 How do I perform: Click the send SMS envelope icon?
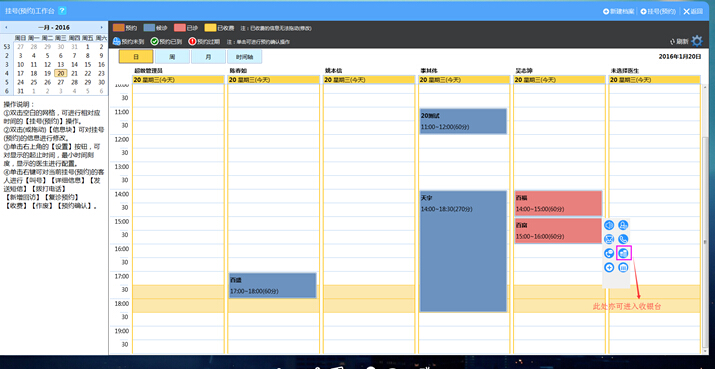[609, 239]
